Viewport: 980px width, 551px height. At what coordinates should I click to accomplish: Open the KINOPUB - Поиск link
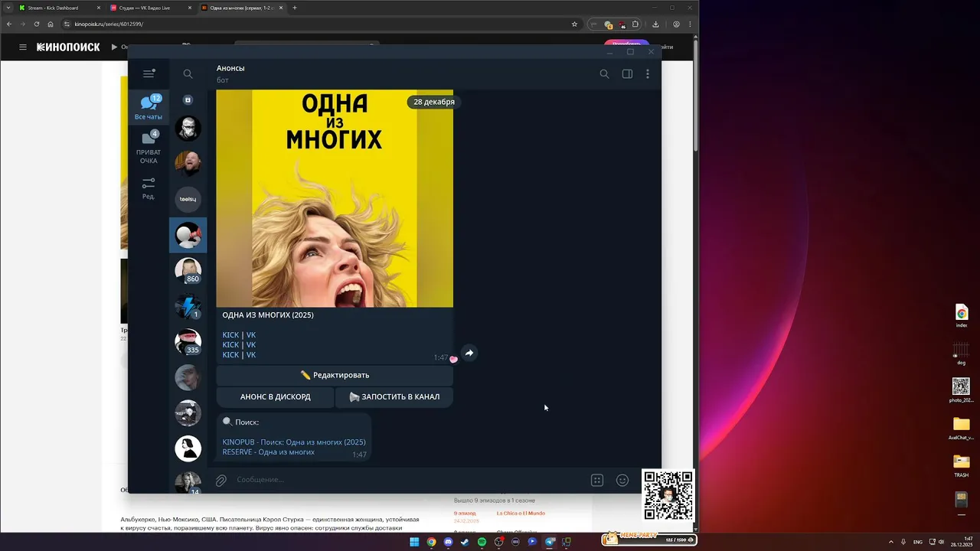point(294,442)
